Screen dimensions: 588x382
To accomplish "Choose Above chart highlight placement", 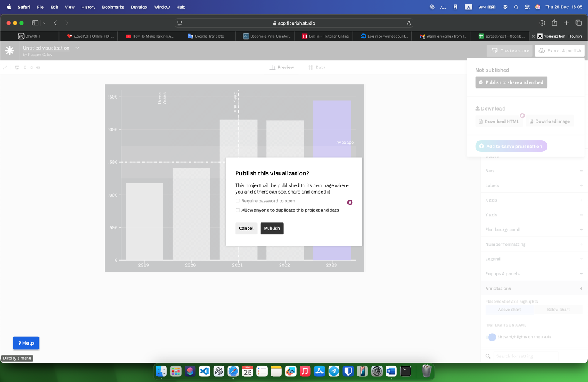I will tap(509, 310).
